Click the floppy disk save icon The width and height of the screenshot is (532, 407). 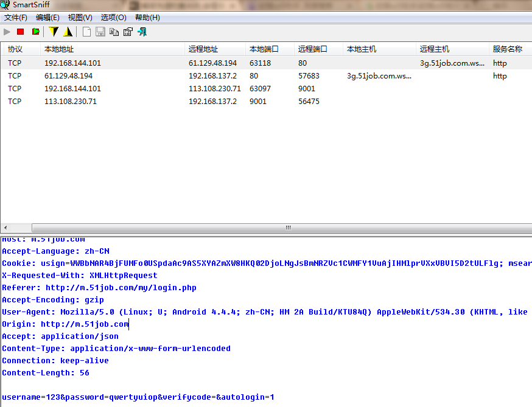[100, 32]
